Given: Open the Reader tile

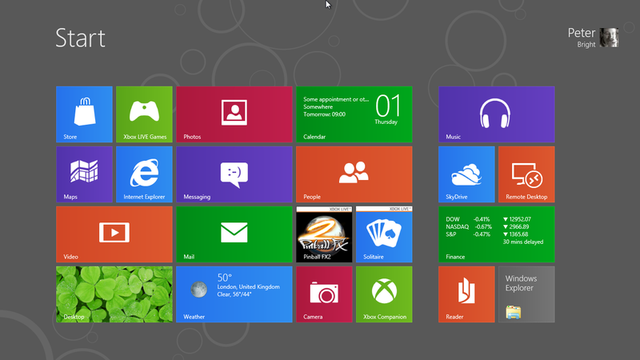Looking at the screenshot, I should 467,294.
